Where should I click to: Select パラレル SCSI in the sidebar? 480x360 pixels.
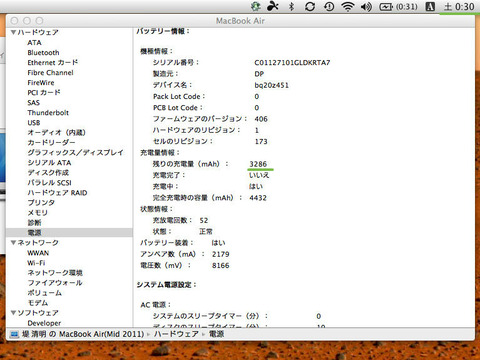click(x=49, y=183)
